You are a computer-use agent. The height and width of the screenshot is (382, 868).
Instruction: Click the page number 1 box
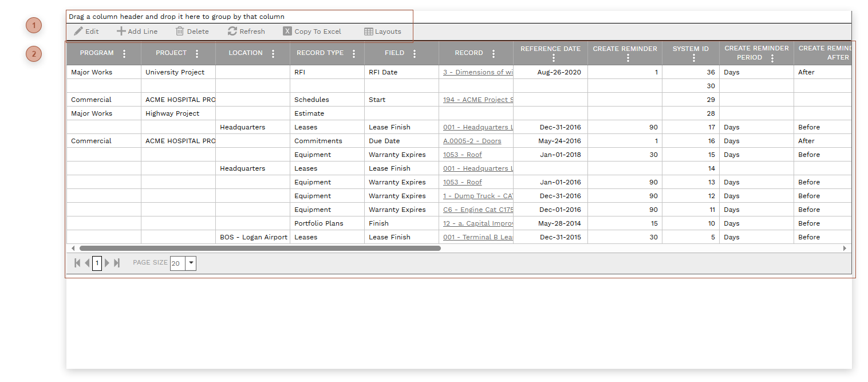point(97,263)
